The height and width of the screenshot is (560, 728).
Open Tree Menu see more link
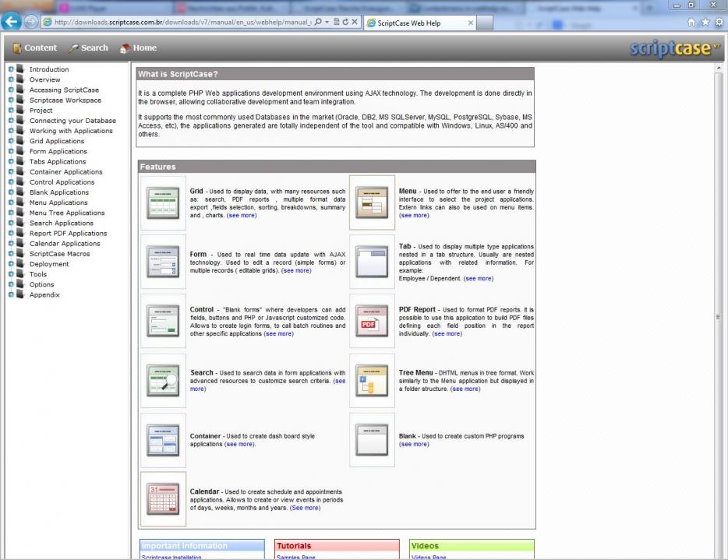pos(465,389)
